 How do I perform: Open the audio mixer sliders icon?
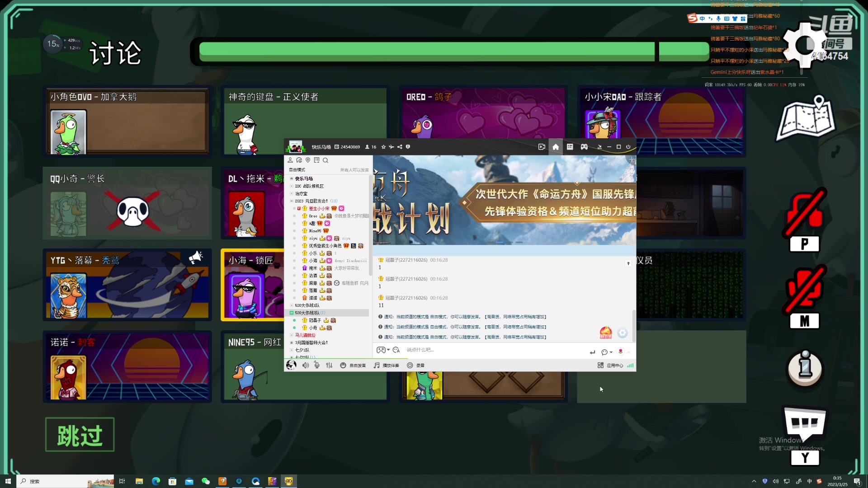click(329, 365)
